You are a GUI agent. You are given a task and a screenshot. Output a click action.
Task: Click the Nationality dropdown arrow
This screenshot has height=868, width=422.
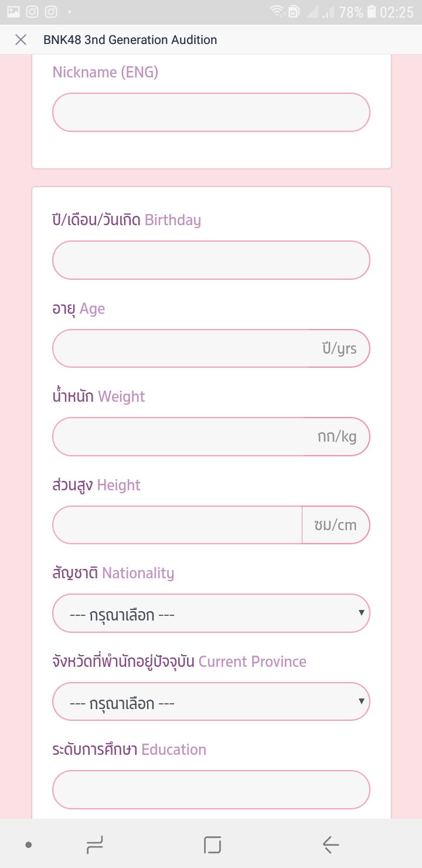362,613
